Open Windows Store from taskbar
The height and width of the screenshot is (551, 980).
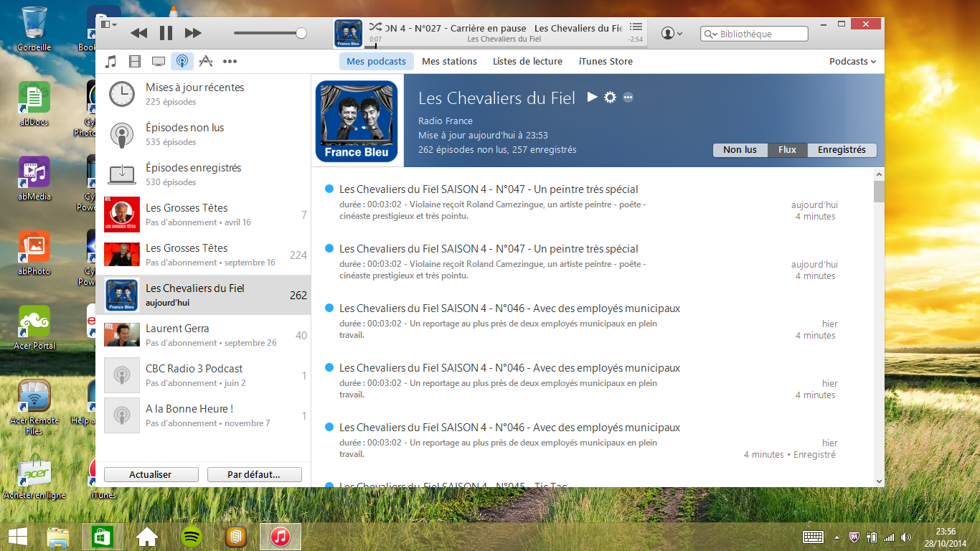[103, 536]
